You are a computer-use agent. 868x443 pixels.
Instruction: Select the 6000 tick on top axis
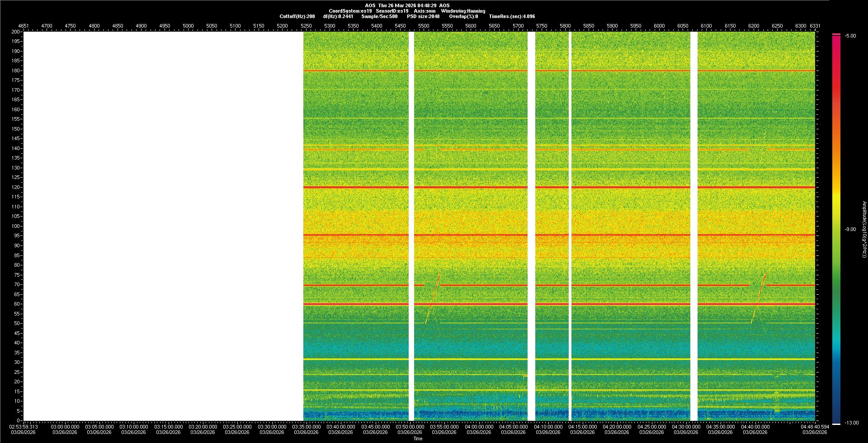pyautogui.click(x=659, y=26)
